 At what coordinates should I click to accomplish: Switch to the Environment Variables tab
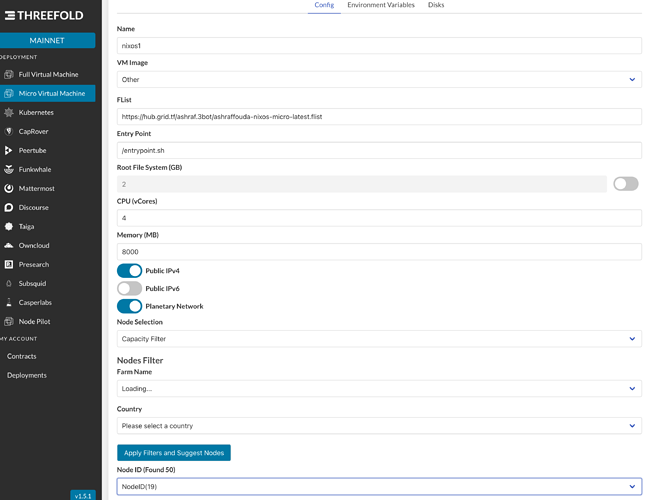pyautogui.click(x=381, y=5)
